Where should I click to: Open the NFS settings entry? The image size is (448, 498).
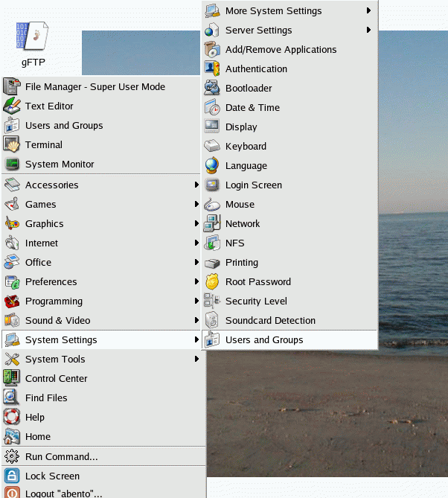(290, 243)
